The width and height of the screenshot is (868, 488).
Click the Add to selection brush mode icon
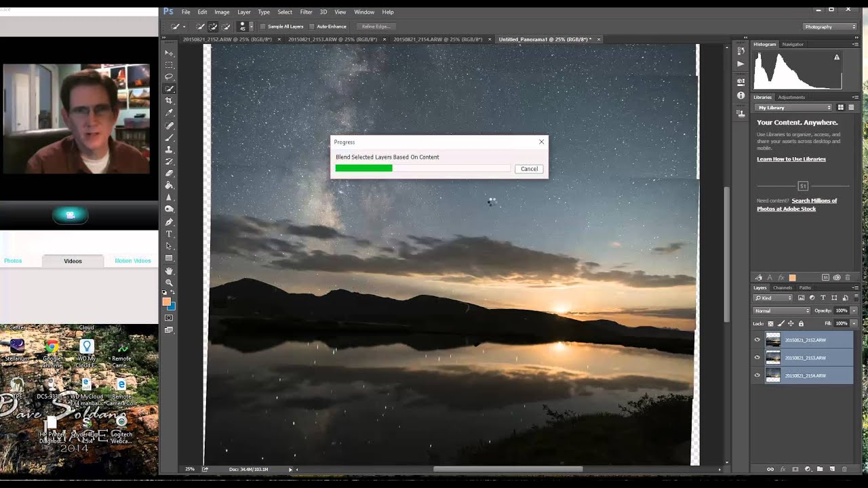[213, 26]
